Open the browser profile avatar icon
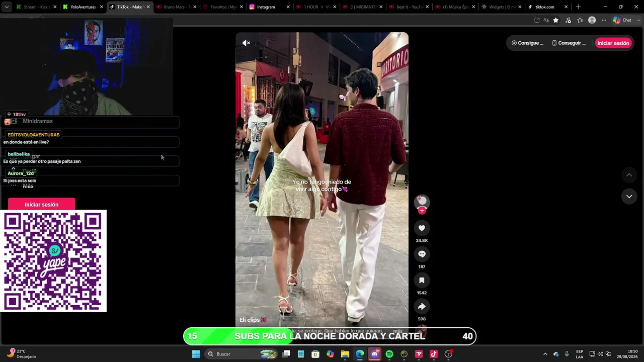This screenshot has height=362, width=644. (592, 20)
